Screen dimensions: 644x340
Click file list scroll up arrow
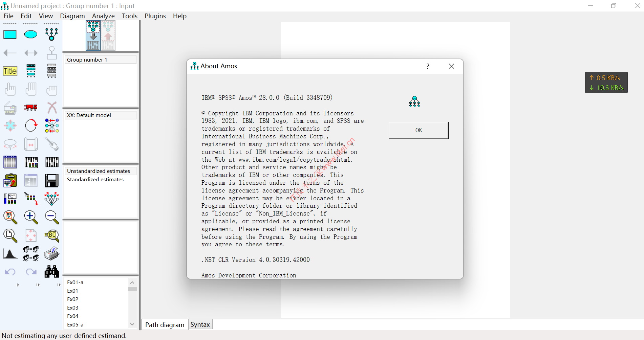[132, 282]
